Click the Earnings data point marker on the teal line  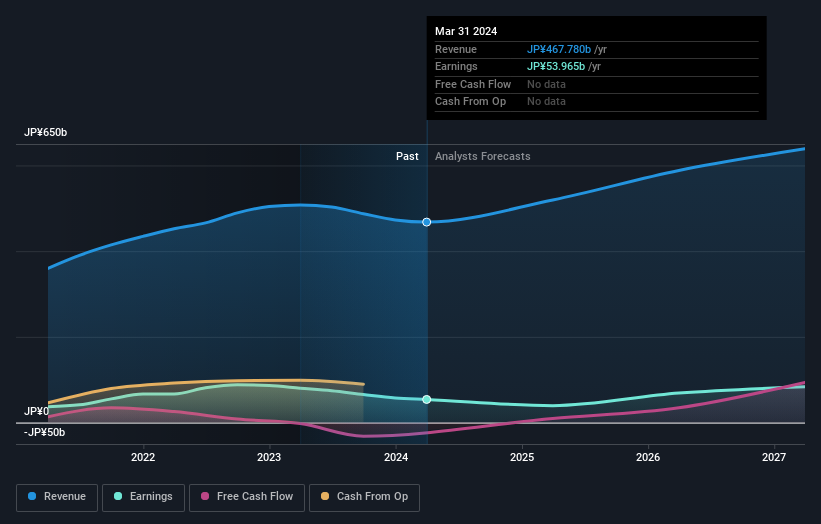point(427,399)
